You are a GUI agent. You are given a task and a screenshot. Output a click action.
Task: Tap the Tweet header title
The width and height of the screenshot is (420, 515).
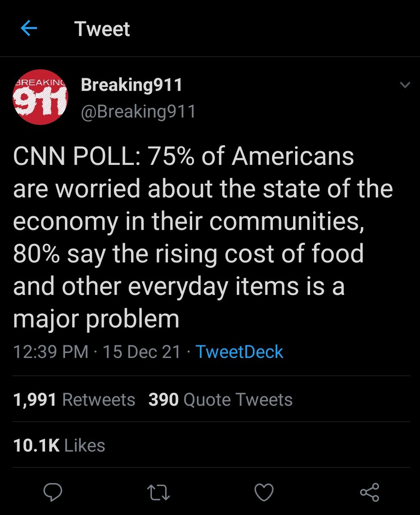pos(102,29)
